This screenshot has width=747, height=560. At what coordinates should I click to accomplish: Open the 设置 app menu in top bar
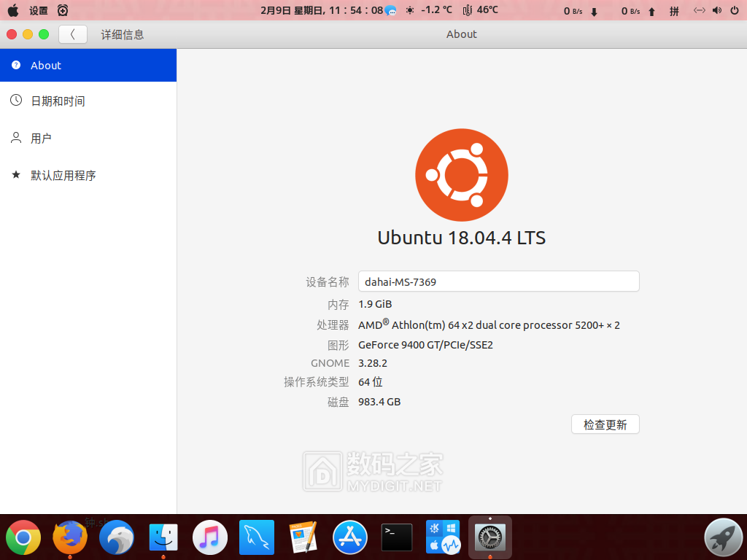(39, 11)
